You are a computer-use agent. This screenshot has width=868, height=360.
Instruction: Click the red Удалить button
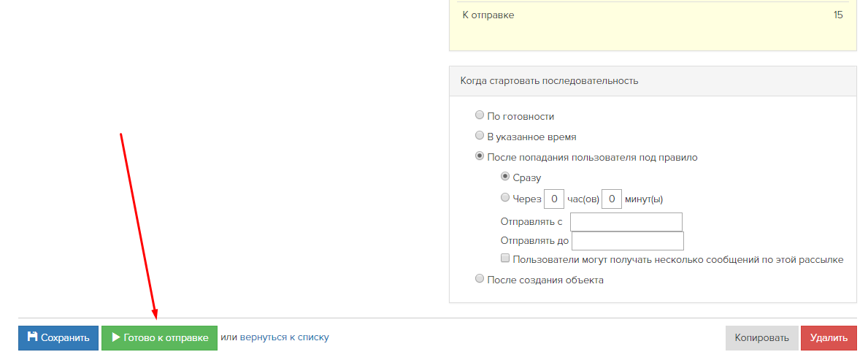coord(829,338)
